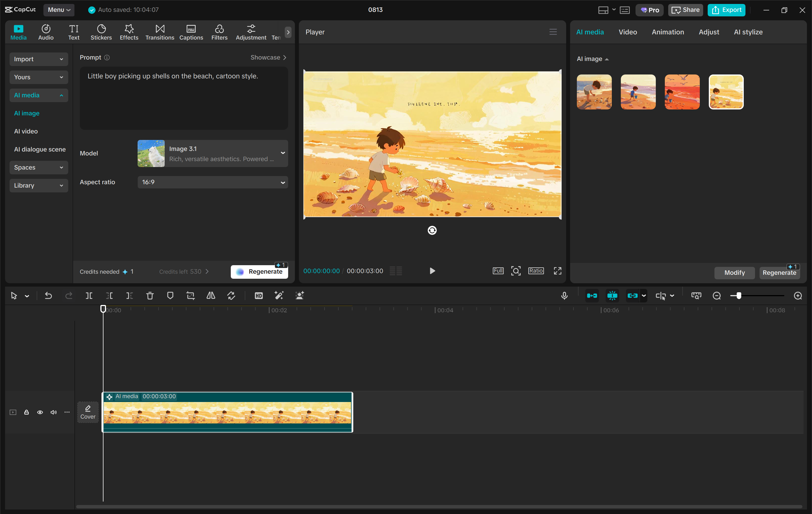Expand the Spaces section

(39, 167)
